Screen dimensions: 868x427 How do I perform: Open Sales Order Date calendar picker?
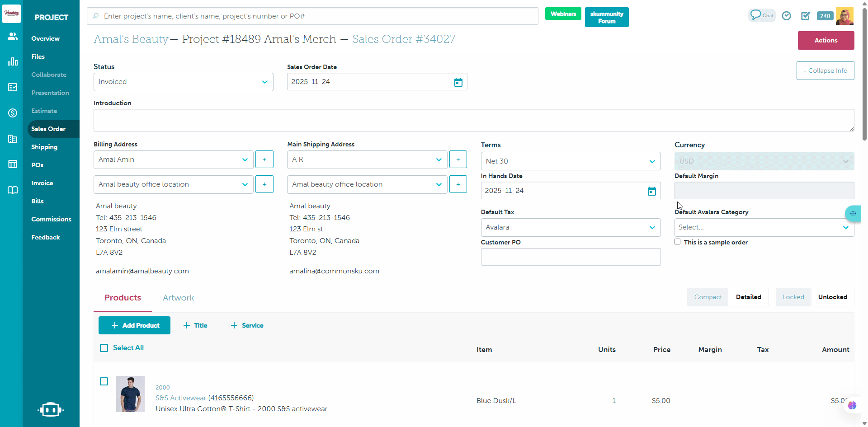458,82
